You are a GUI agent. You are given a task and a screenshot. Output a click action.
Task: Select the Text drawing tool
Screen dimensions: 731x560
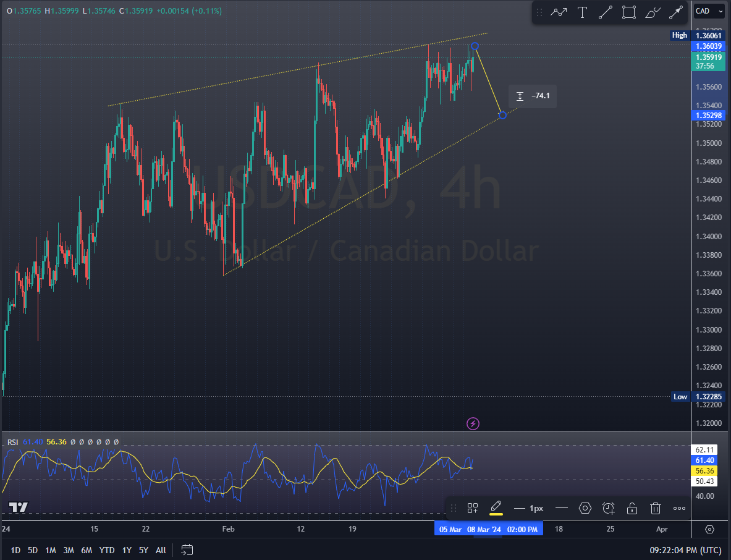582,12
